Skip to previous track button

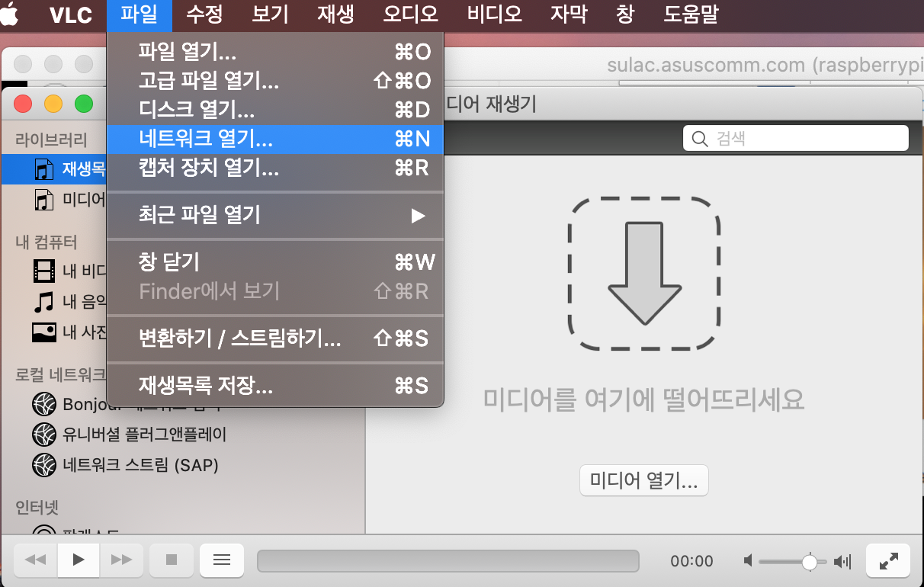[x=35, y=560]
